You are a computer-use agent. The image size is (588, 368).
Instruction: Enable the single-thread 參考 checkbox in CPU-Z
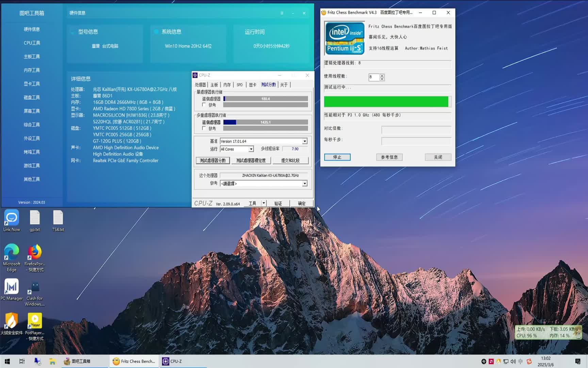click(204, 105)
